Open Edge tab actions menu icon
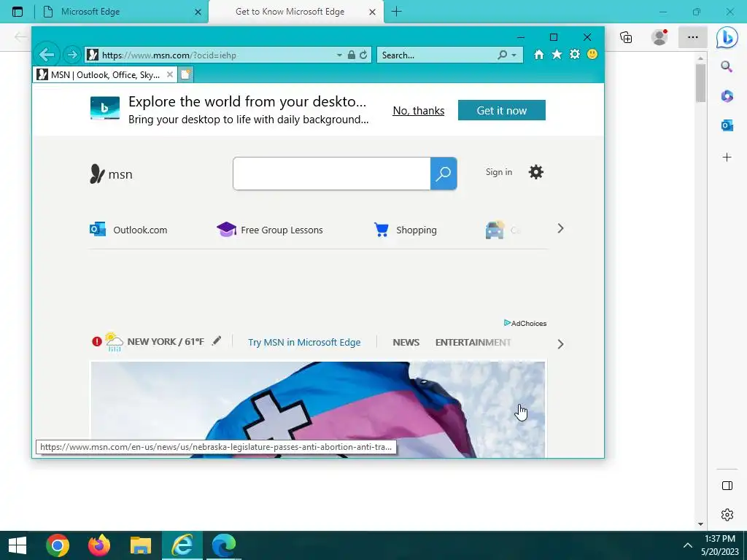 click(x=18, y=12)
